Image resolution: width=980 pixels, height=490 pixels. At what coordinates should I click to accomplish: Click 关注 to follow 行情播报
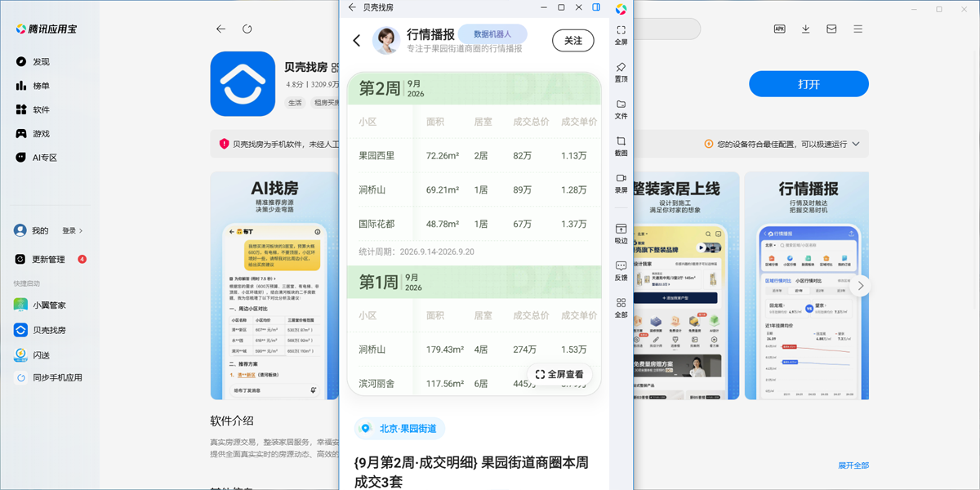573,40
